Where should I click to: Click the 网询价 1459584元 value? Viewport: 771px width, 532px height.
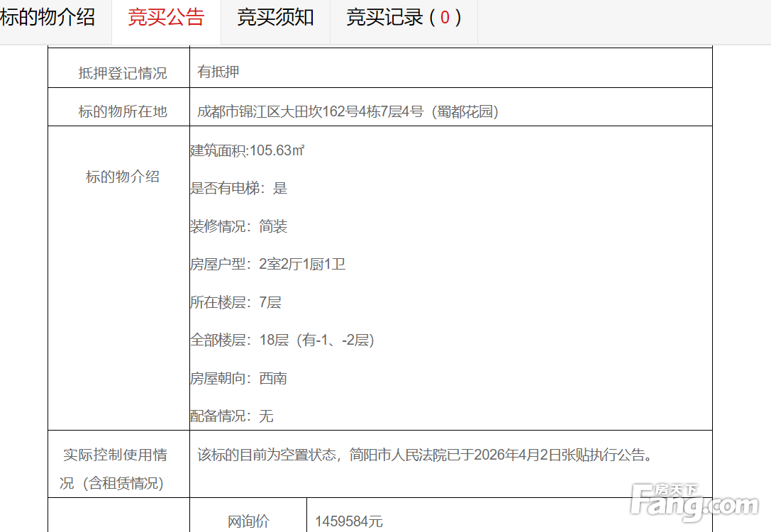point(349,521)
